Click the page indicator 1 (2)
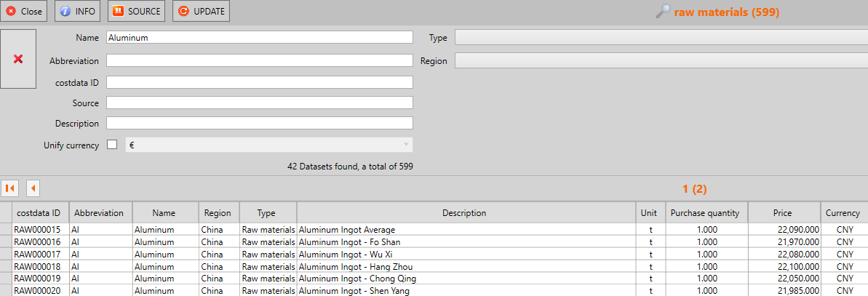The height and width of the screenshot is (296, 868). (x=695, y=188)
